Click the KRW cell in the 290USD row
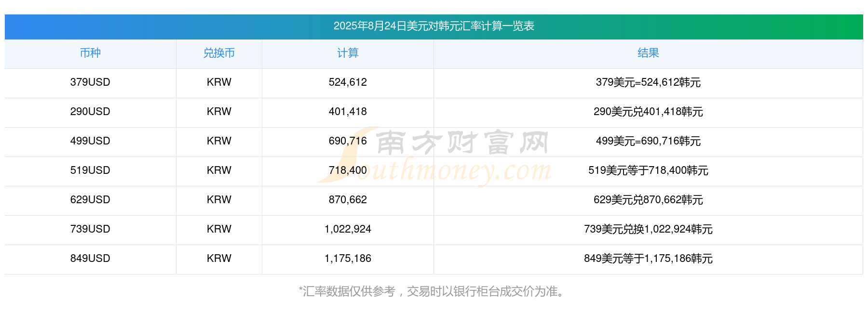 point(219,112)
